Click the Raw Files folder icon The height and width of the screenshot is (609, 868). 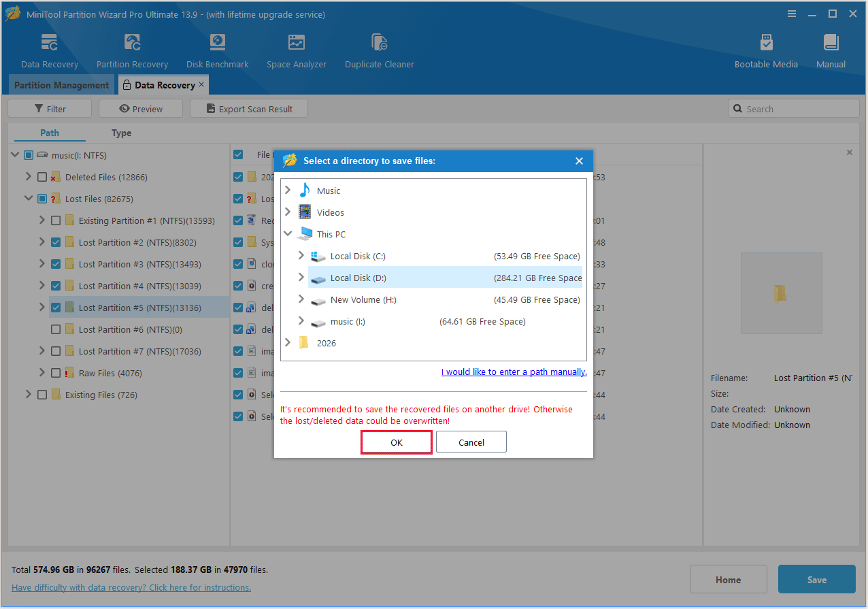pyautogui.click(x=69, y=373)
